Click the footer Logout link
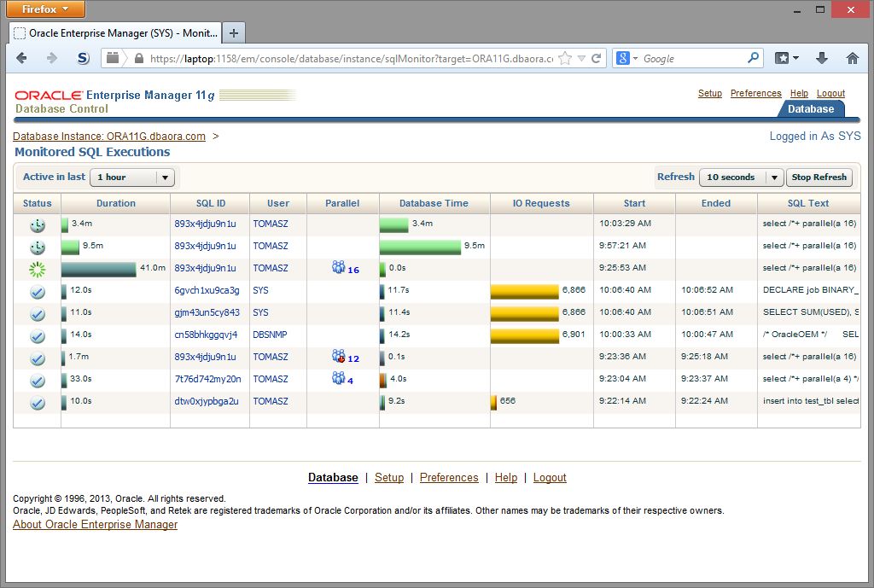874x588 pixels. [x=550, y=478]
